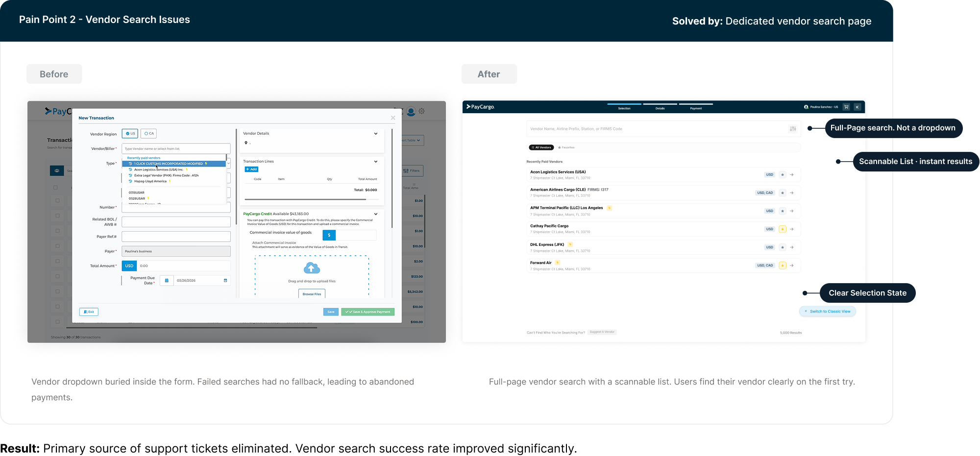Click the Exit button
Screen dimensions: 980x456
click(89, 312)
